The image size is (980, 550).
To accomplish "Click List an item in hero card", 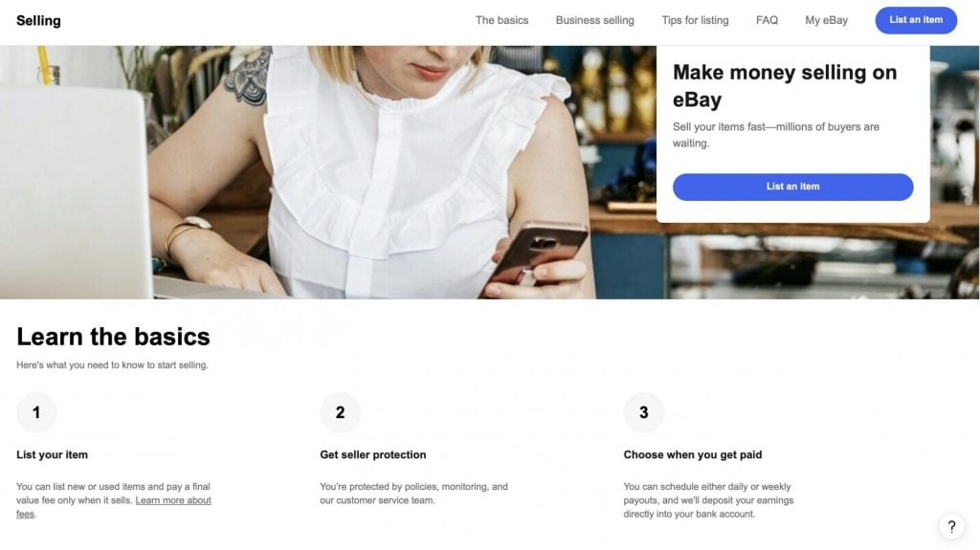I will (792, 187).
